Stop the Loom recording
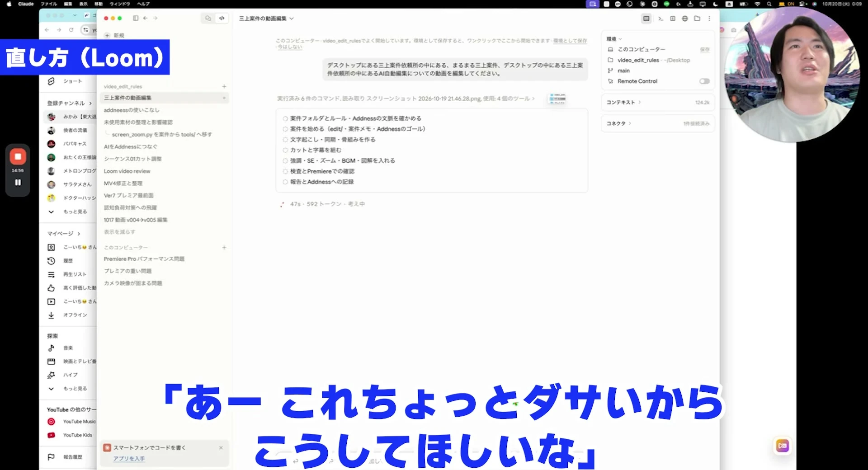This screenshot has height=470, width=868. pyautogui.click(x=18, y=157)
